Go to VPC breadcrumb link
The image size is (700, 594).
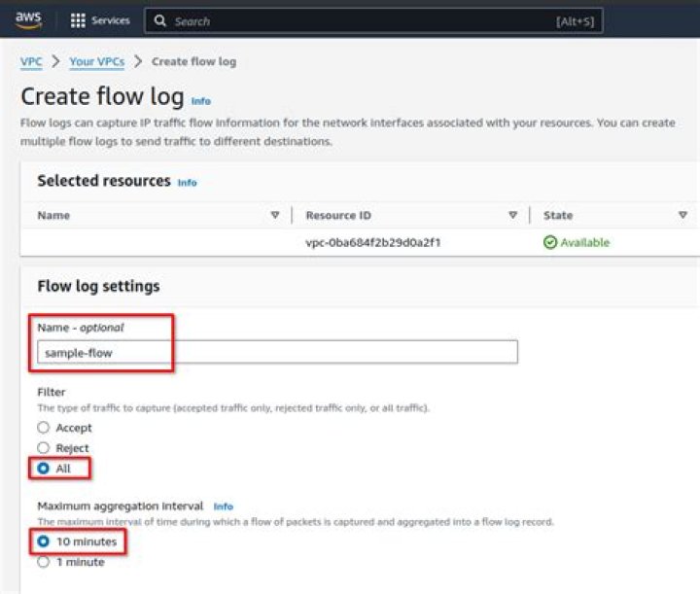point(31,61)
